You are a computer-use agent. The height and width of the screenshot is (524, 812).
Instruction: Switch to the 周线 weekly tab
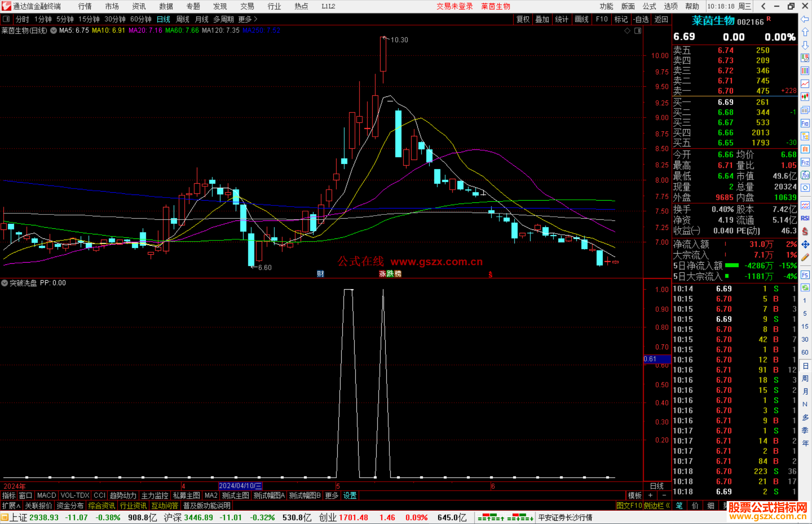(x=183, y=19)
